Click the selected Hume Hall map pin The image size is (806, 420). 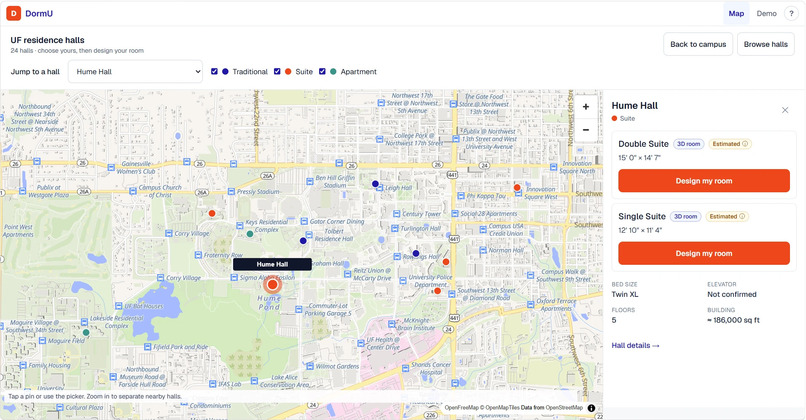(x=272, y=284)
